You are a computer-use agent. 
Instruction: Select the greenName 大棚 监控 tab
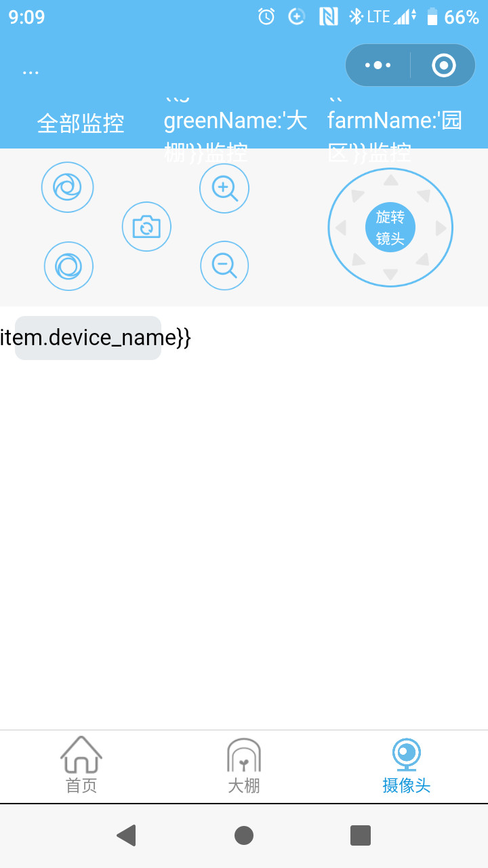[x=236, y=123]
